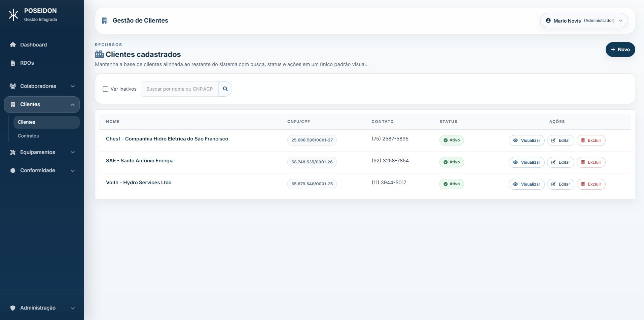The image size is (644, 320).
Task: Expand the Colaboradores menu chevron
Action: 73,86
